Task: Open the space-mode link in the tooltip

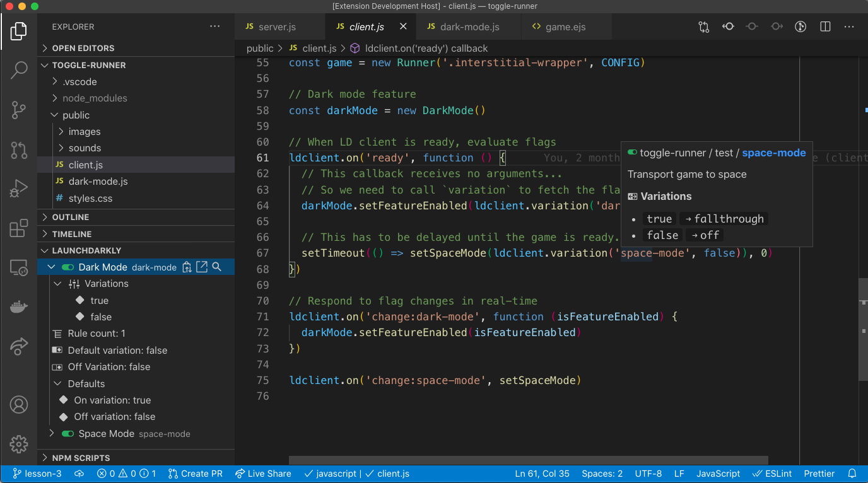Action: 773,153
